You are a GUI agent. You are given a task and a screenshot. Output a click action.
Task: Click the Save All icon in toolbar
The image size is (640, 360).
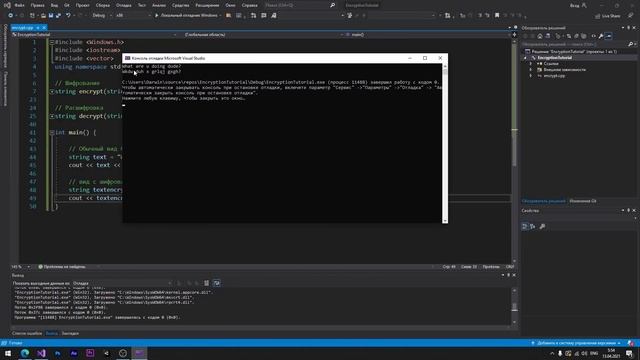58,16
